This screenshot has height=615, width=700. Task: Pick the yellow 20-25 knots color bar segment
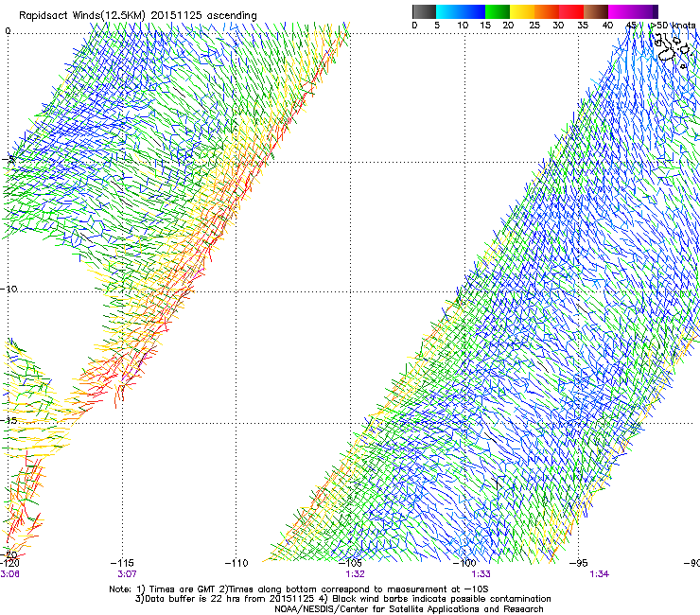[522, 11]
